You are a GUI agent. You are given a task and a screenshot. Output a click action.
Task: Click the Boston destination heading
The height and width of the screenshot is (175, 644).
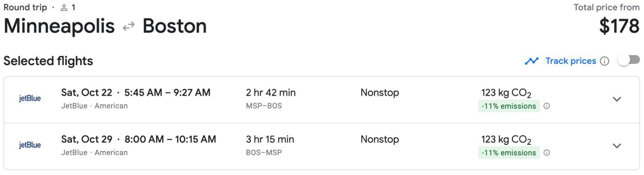(x=174, y=26)
